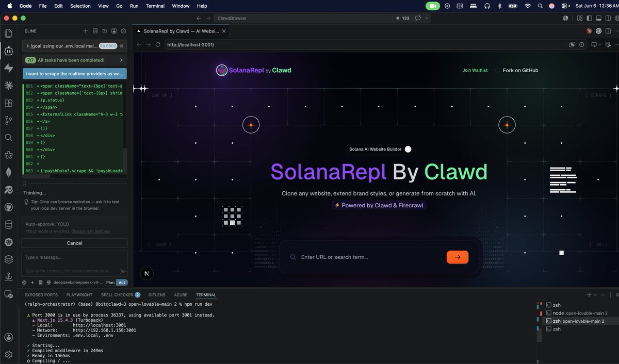Switch to the PLAYWRIGHT panel tab
This screenshot has width=619, height=364.
(x=79, y=295)
